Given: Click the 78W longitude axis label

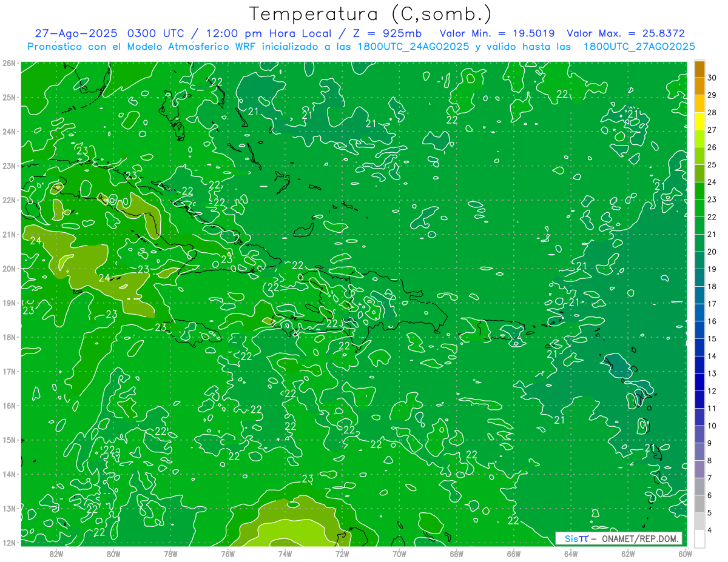Looking at the screenshot, I should tap(170, 554).
